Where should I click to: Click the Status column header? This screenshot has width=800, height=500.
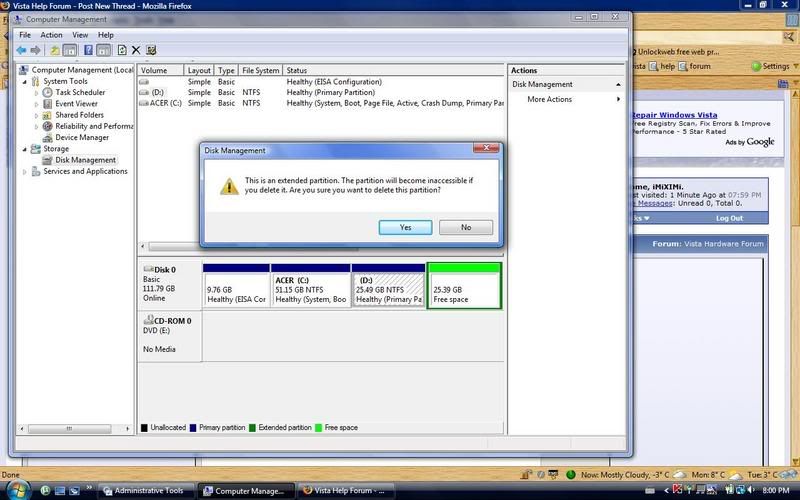tap(297, 71)
